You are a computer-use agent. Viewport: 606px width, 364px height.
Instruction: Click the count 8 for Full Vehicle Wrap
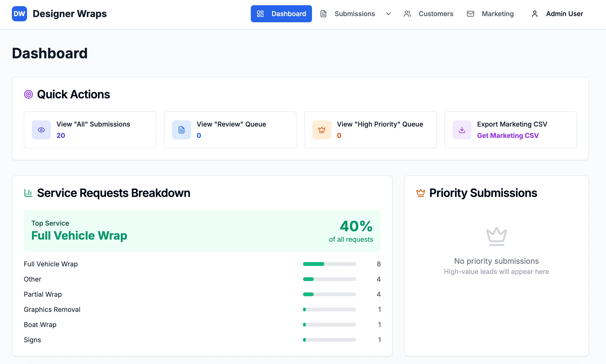(379, 264)
